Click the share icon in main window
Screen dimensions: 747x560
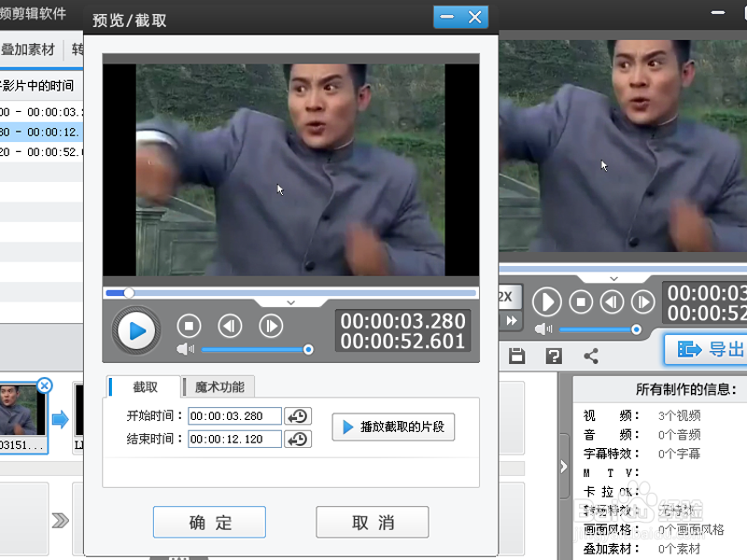coord(591,356)
